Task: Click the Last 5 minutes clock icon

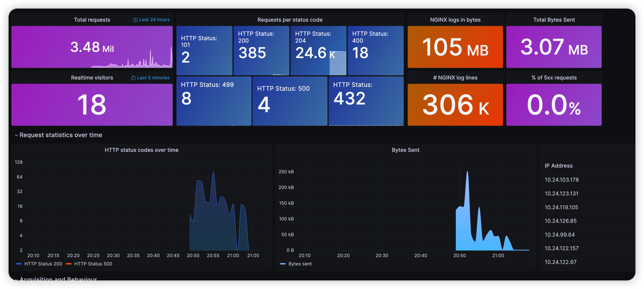Action: tap(133, 78)
